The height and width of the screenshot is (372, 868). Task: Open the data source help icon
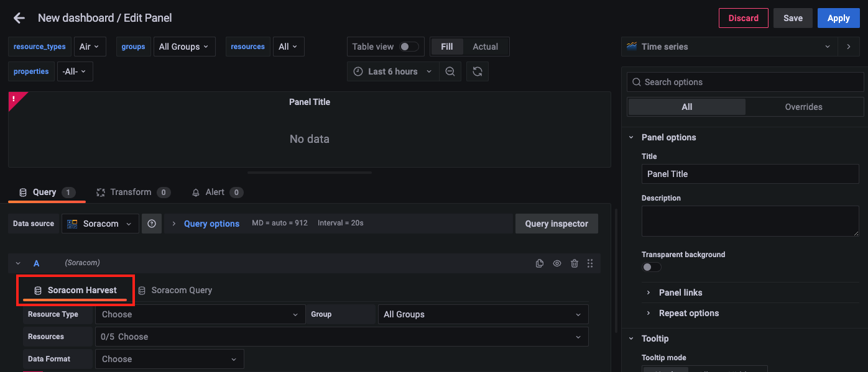pyautogui.click(x=152, y=224)
